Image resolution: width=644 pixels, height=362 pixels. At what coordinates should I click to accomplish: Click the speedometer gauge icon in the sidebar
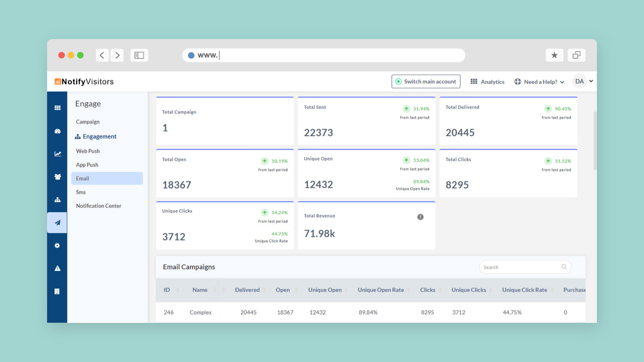[57, 131]
